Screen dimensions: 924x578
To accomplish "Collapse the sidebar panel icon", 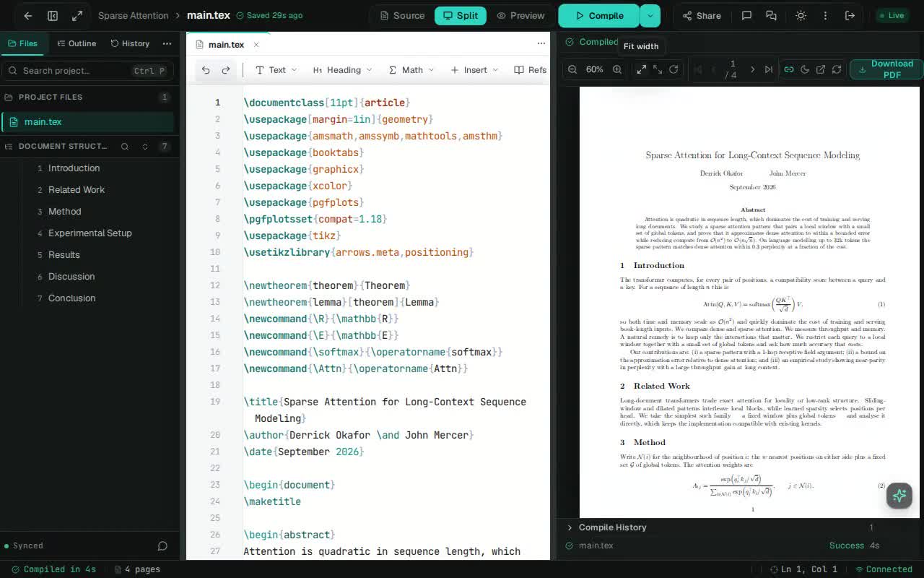I will (53, 15).
